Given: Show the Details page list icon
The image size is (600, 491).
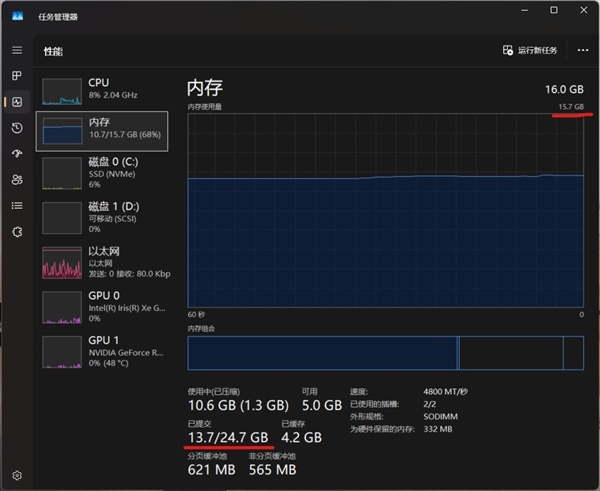Looking at the screenshot, I should 16,206.
